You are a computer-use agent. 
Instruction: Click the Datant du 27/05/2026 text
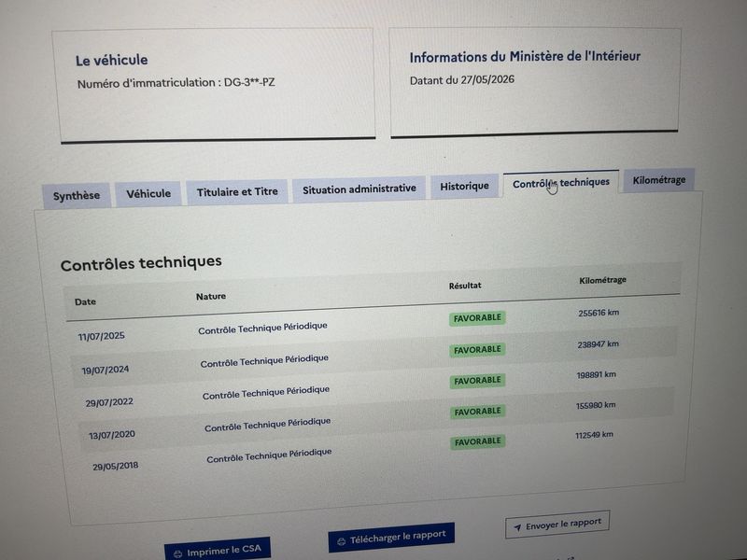[462, 79]
